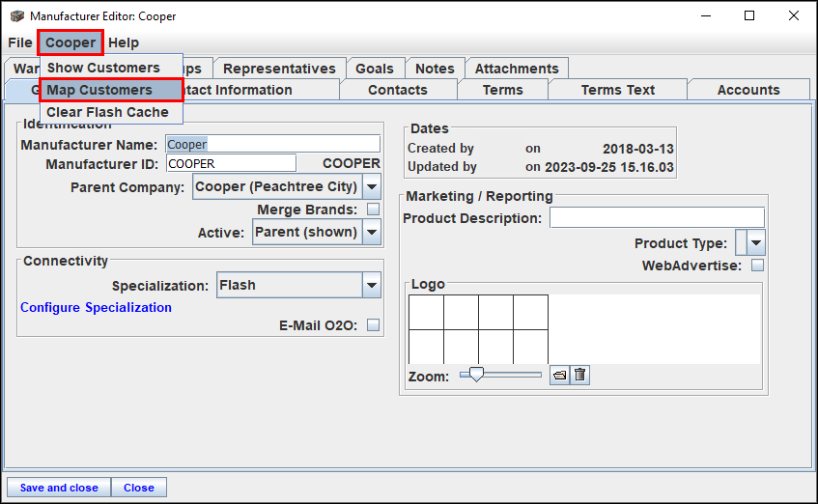Open the File menu
The width and height of the screenshot is (818, 504).
[x=20, y=42]
